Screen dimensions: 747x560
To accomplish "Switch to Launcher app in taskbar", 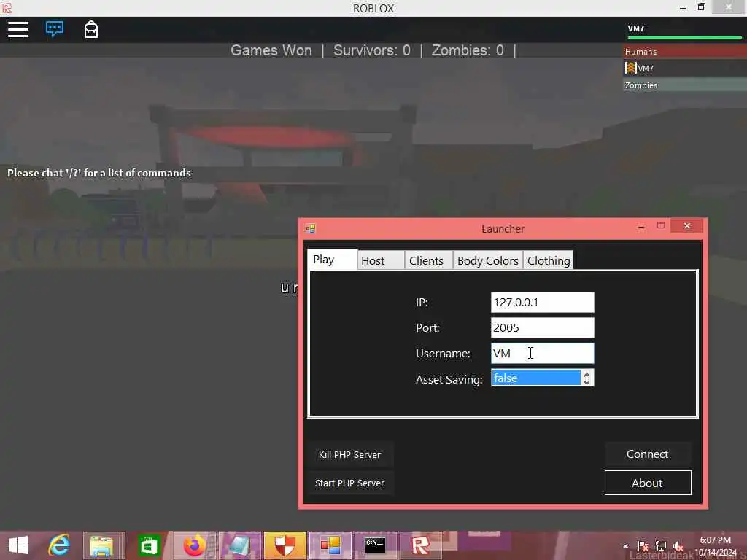I will tap(330, 545).
